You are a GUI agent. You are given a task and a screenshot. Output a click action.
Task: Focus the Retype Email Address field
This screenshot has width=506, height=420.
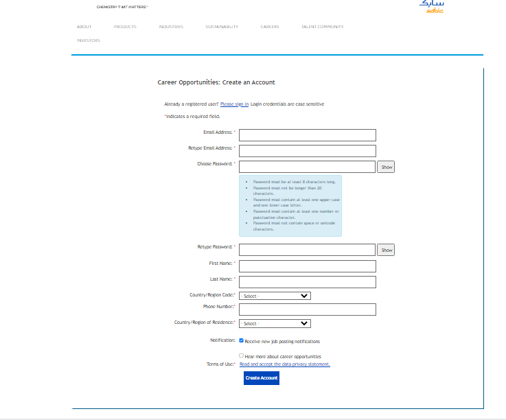308,151
